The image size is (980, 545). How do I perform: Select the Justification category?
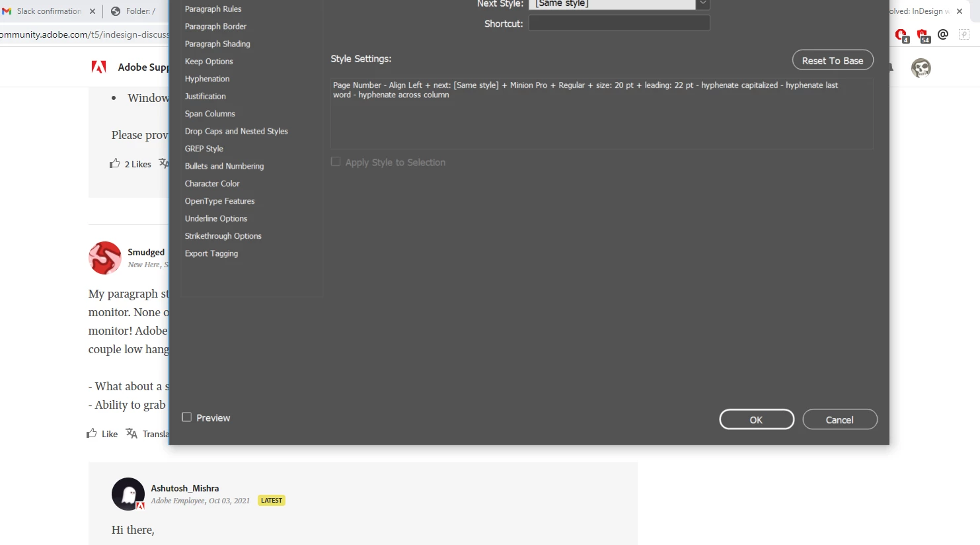205,97
